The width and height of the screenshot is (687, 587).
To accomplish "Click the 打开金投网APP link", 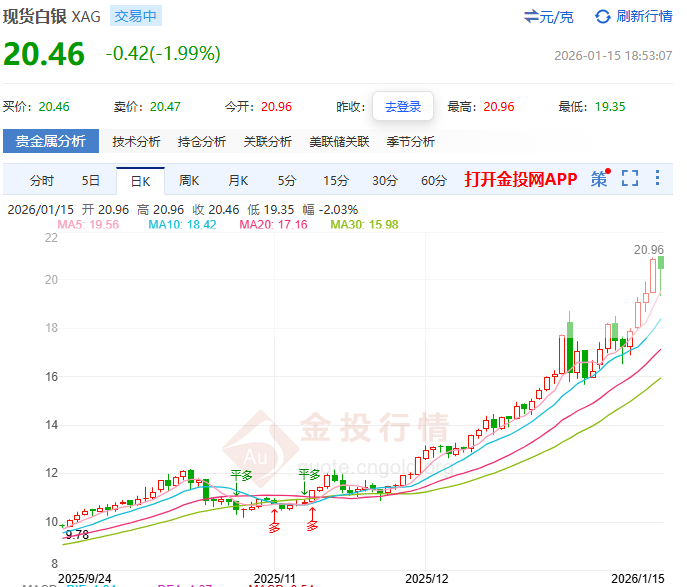I will tap(520, 180).
